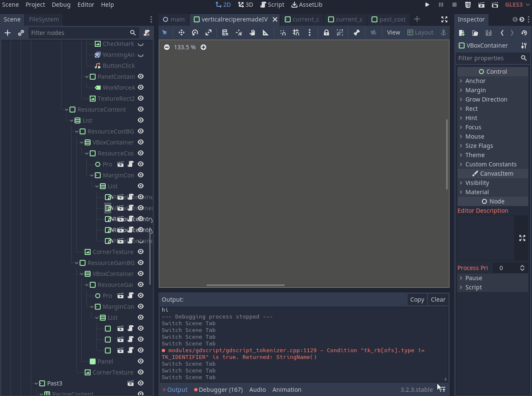Activate the Pan Mode hand tool
Screen dimensions: 532x396
click(252, 32)
